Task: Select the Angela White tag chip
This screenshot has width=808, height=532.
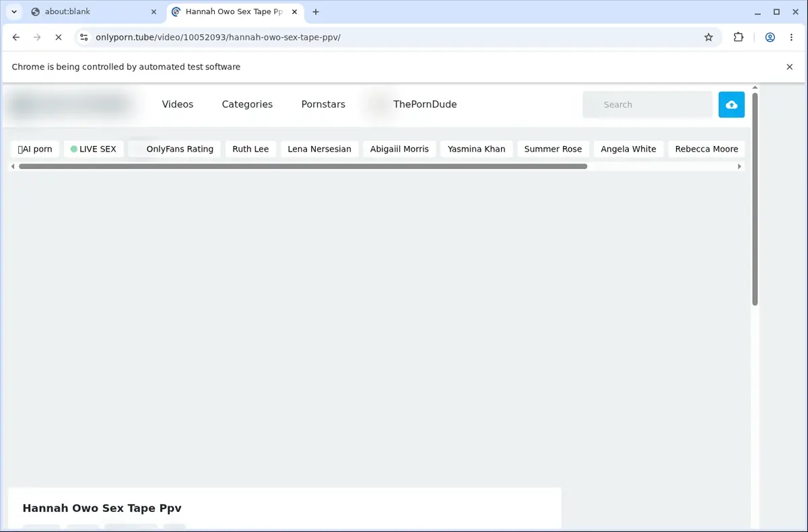Action: [628, 149]
